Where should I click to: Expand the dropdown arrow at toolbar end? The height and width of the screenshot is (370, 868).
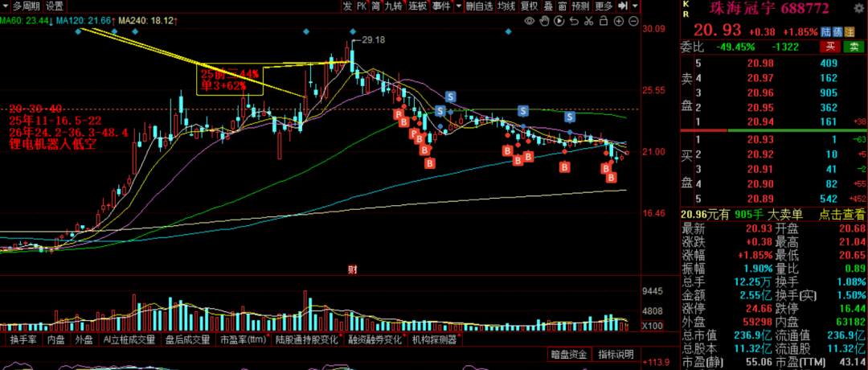tap(634, 6)
